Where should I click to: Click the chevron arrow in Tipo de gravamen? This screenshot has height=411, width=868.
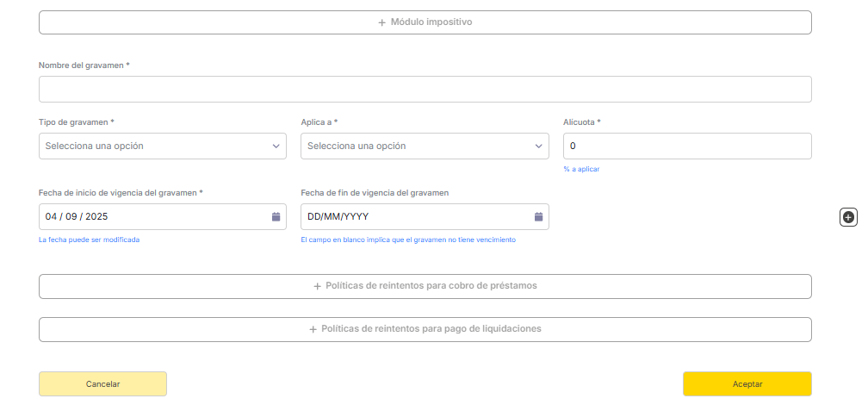click(x=276, y=146)
